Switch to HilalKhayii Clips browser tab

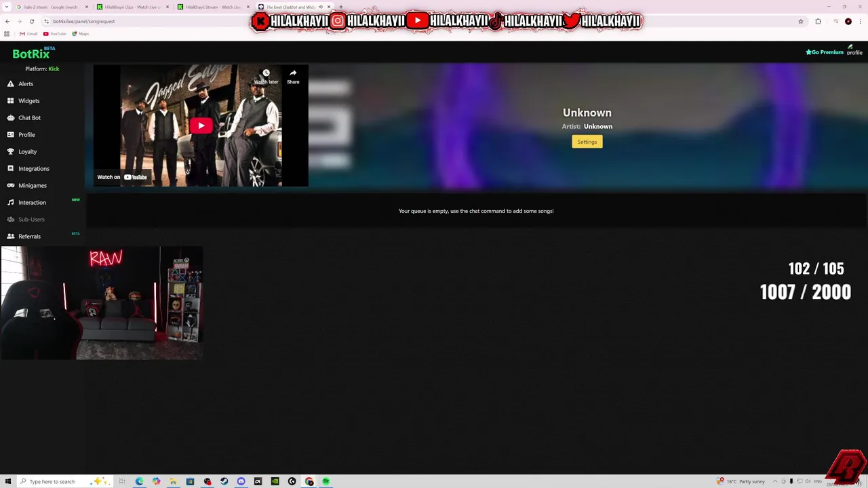point(132,7)
